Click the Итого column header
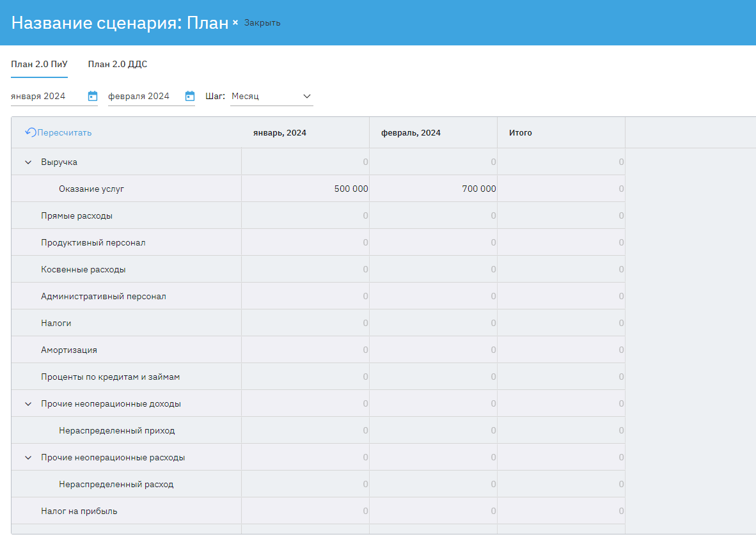Screen dimensions: 756x546 tap(521, 133)
